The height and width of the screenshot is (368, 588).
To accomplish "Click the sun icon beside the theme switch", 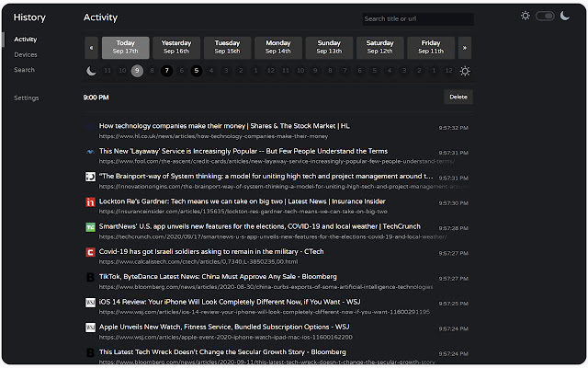I will point(526,16).
